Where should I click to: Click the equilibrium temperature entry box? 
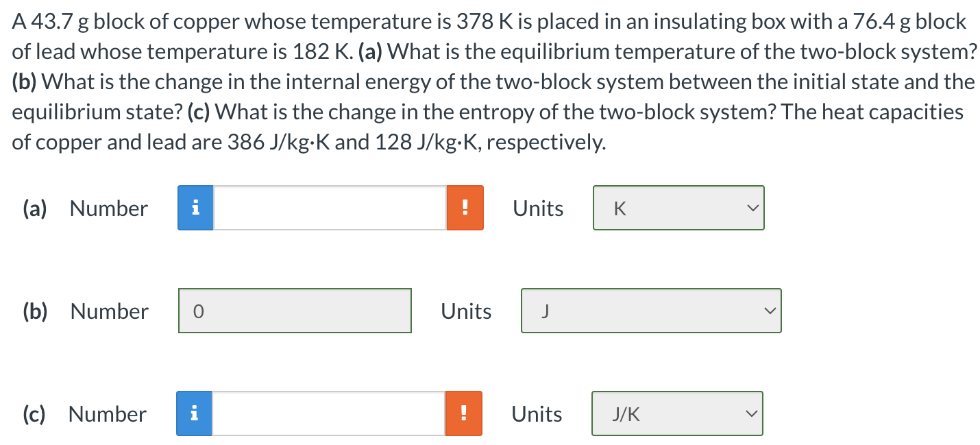coord(329,208)
